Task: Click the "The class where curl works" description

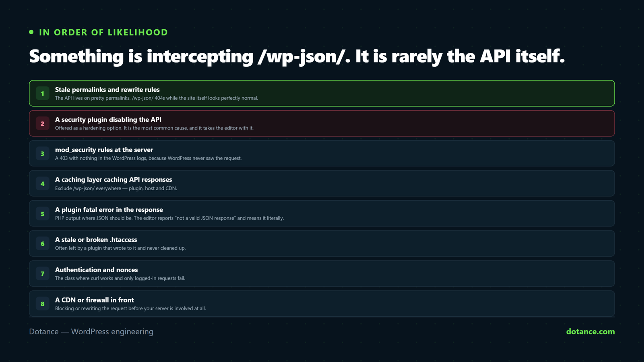Action: tap(120, 278)
